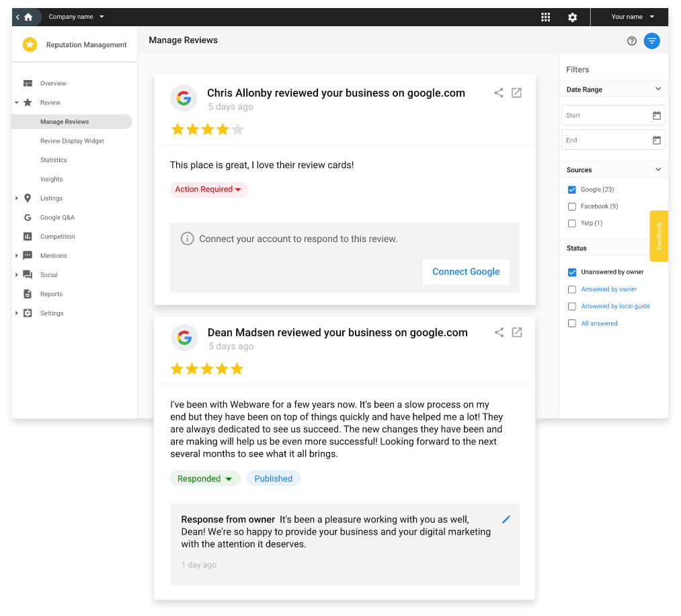Go to Google Q&A in sidebar

click(x=57, y=218)
